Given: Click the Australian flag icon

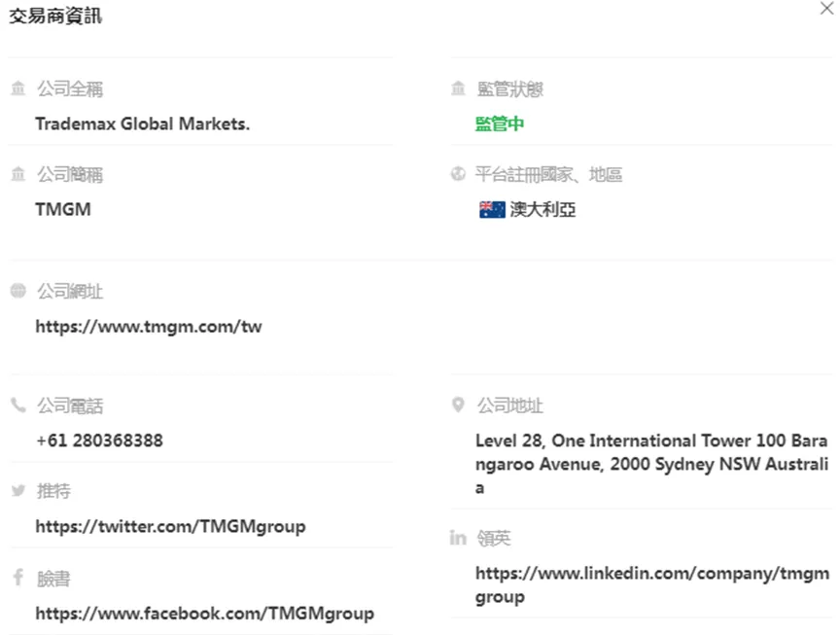Looking at the screenshot, I should pos(492,209).
